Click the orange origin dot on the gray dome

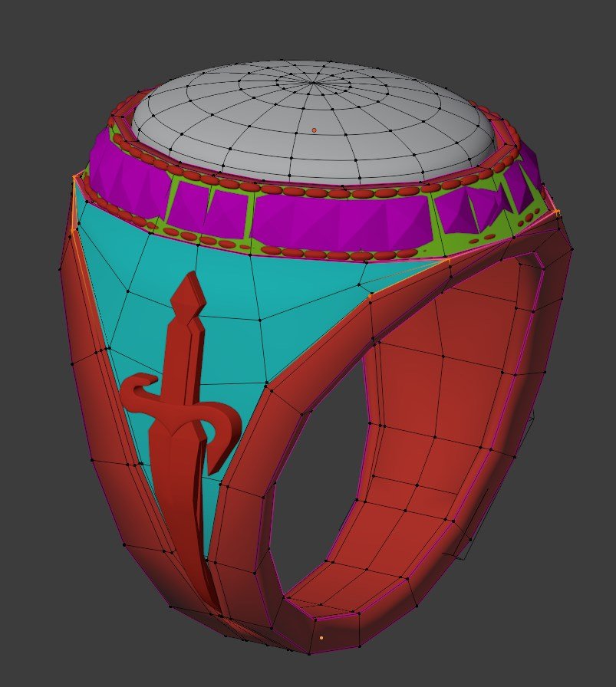(314, 130)
